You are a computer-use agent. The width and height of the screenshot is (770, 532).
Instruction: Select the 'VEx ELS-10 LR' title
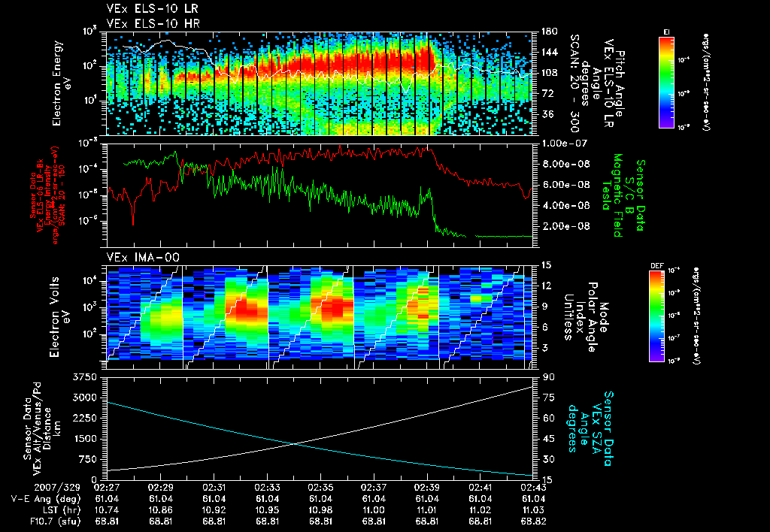(x=153, y=9)
